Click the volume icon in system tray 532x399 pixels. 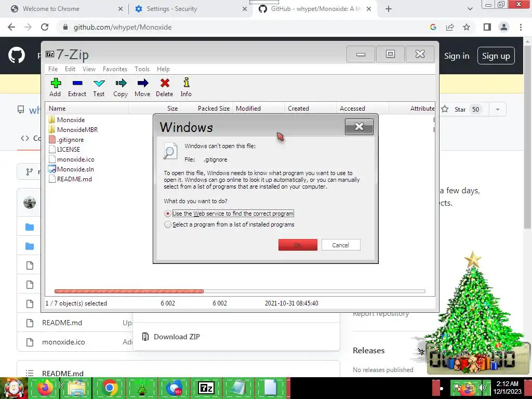coord(482,388)
